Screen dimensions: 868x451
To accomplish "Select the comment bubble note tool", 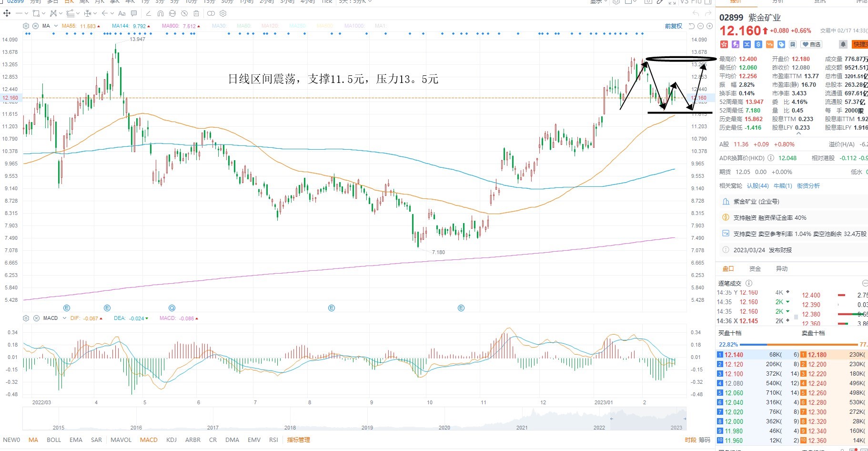I will [x=133, y=13].
